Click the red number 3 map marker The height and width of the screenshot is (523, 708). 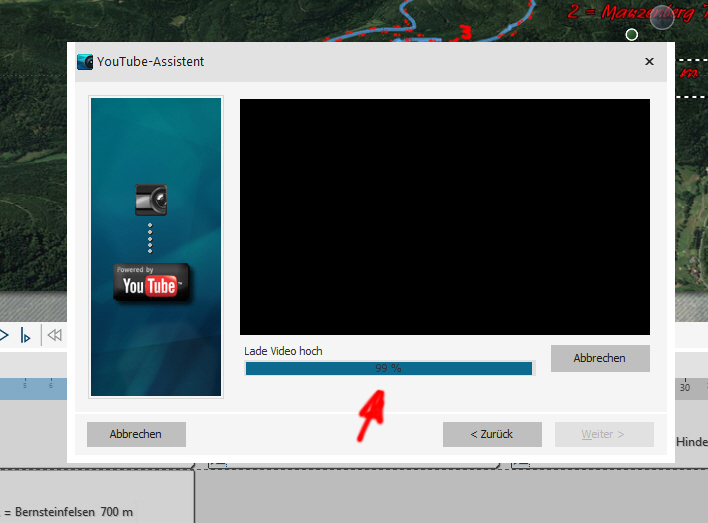465,32
